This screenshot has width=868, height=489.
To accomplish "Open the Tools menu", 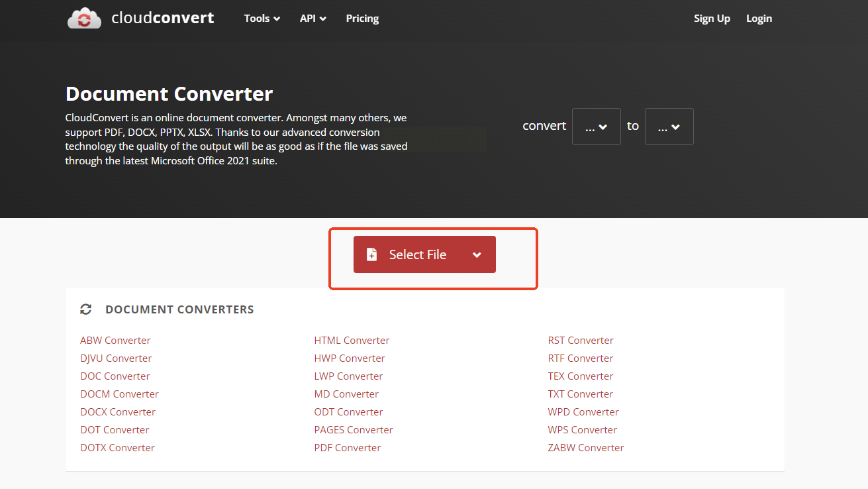I will [x=262, y=19].
